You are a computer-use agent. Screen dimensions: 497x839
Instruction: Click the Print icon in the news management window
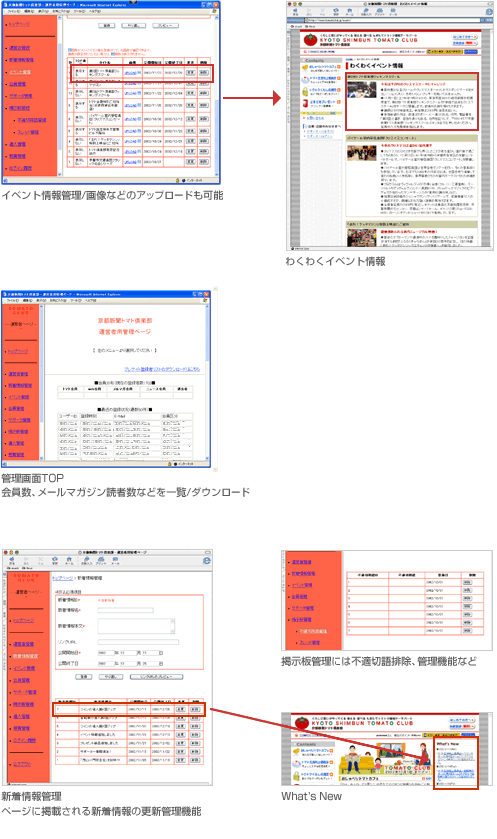click(101, 561)
